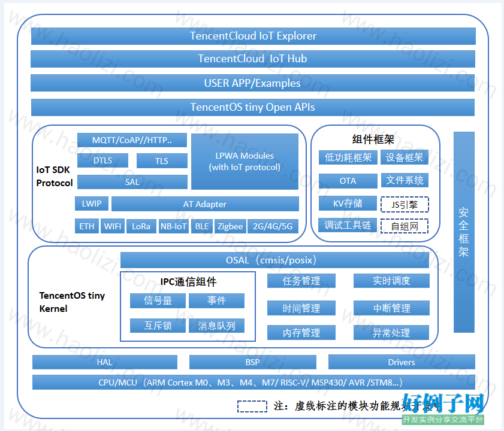The height and width of the screenshot is (431, 504).
Task: Select the vertical 安全框架 bar
Action: [464, 232]
